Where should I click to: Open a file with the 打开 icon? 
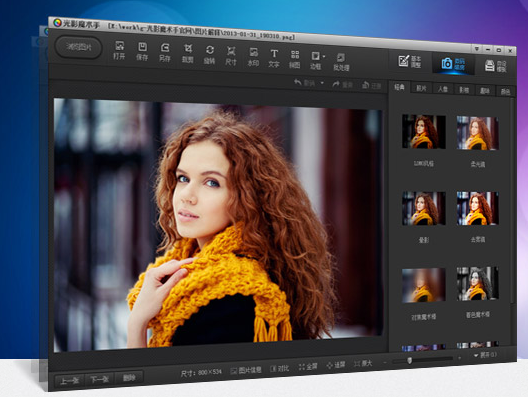(x=119, y=51)
